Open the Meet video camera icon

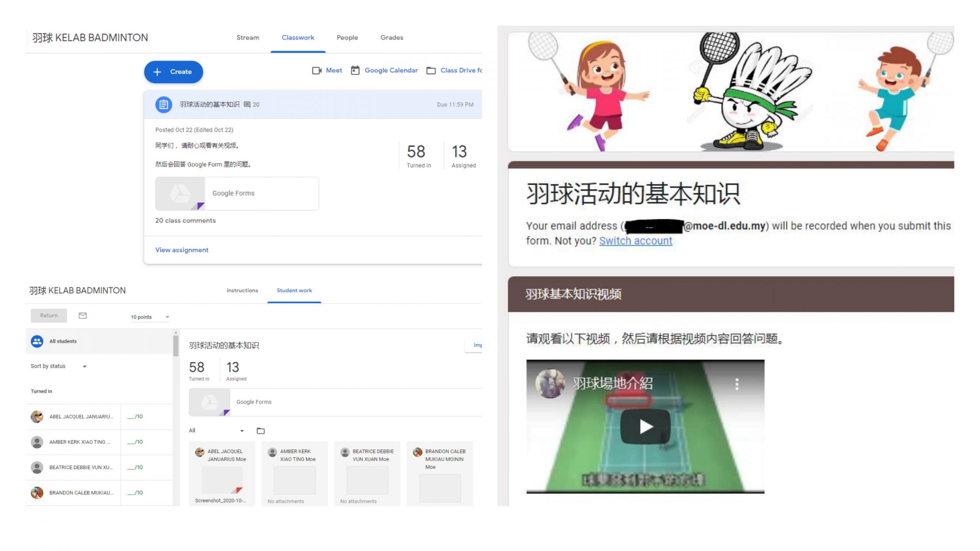pyautogui.click(x=317, y=71)
